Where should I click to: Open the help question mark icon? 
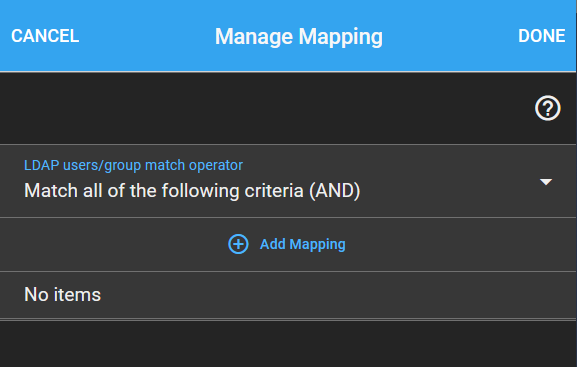(548, 108)
